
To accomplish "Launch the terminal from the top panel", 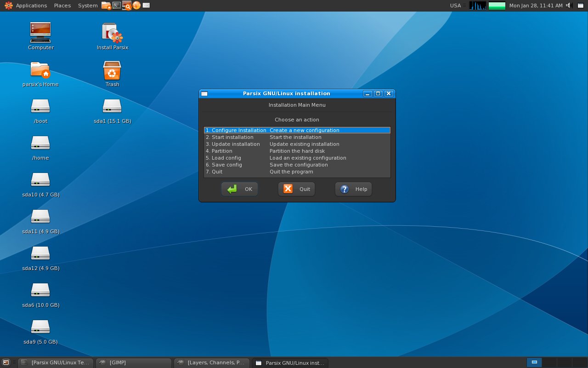I will pyautogui.click(x=117, y=6).
